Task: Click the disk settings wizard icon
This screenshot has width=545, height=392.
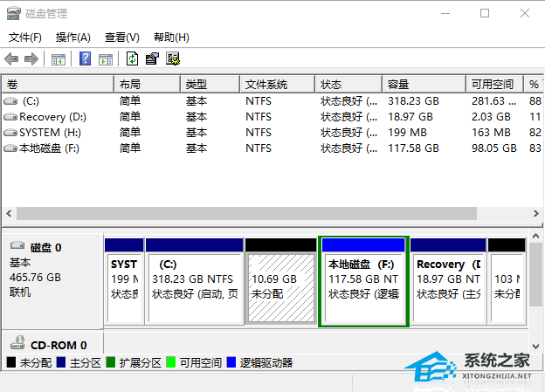Action: tap(173, 59)
